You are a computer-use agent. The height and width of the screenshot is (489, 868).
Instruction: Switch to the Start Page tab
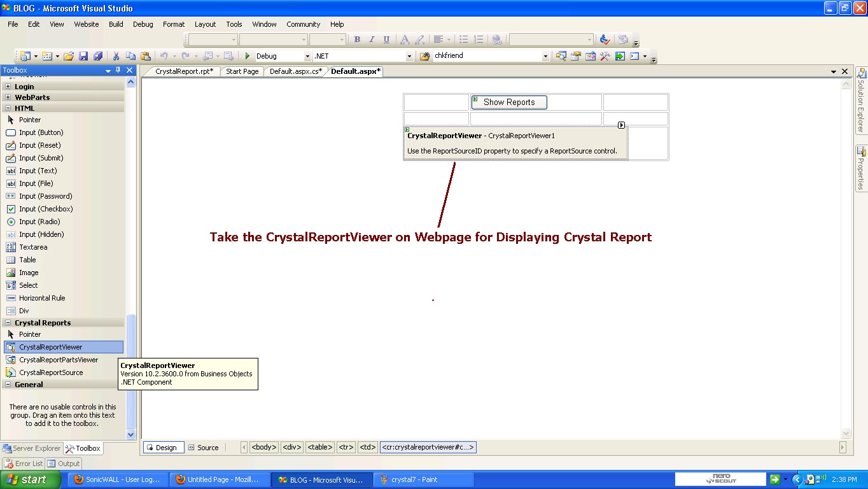pos(242,71)
